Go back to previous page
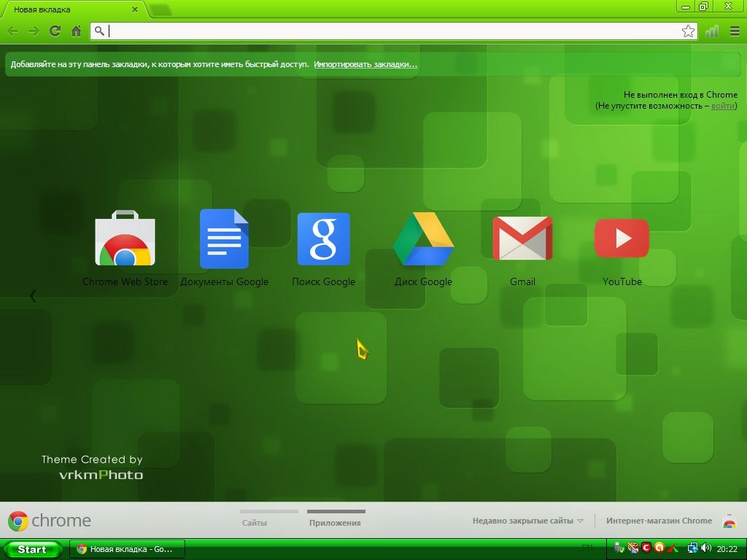This screenshot has height=560, width=747. point(13,31)
